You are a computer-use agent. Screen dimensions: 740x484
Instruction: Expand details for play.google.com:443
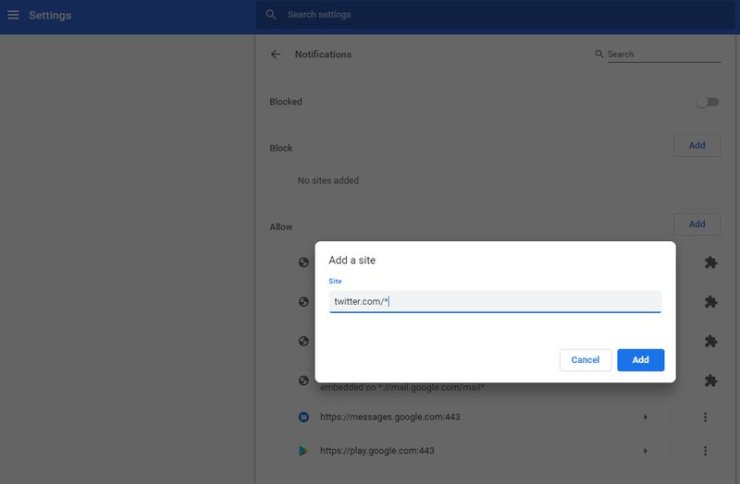click(x=645, y=451)
